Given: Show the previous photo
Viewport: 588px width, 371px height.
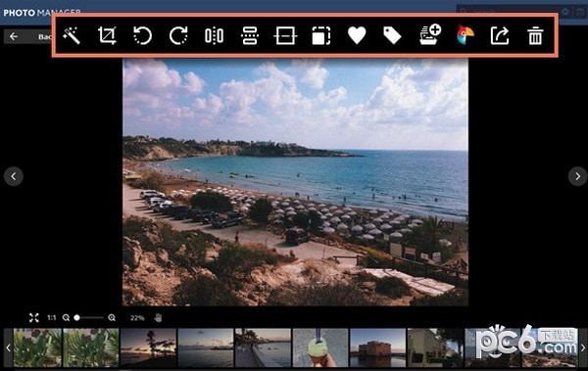Looking at the screenshot, I should 14,176.
